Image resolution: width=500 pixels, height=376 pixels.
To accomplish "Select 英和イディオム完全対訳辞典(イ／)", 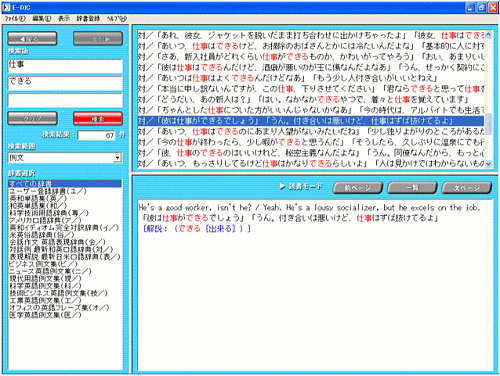I will click(x=64, y=227).
